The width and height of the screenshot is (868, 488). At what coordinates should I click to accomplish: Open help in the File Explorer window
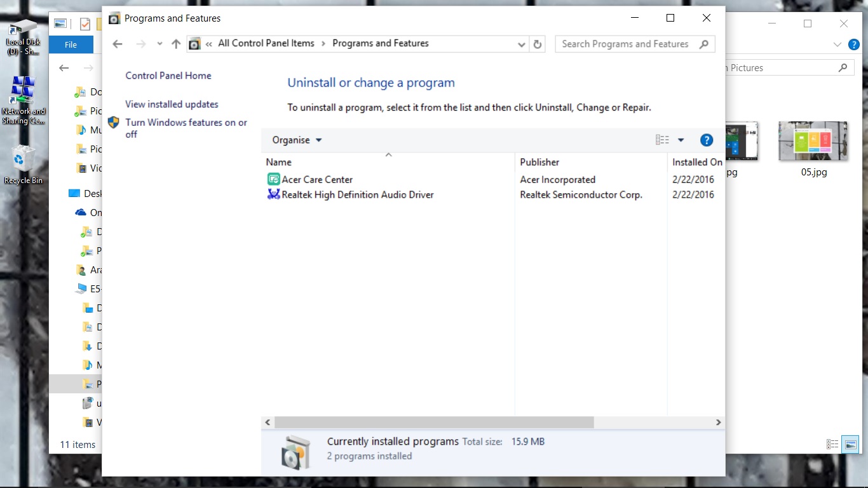[x=855, y=44]
